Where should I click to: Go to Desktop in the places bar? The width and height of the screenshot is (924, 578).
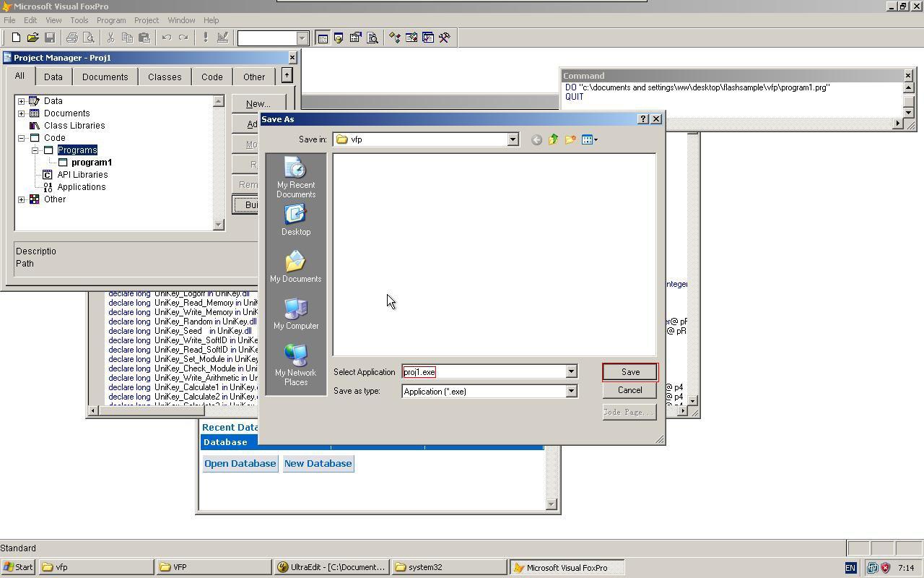pos(296,220)
